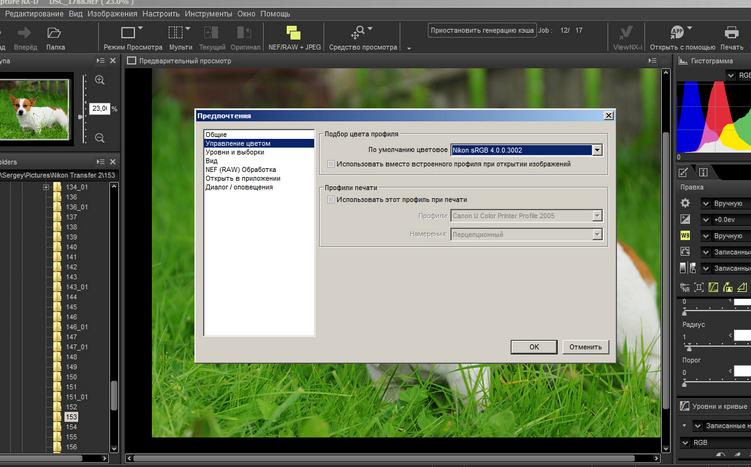Select Открыть в приложении category
This screenshot has width=751, height=467.
259,178
